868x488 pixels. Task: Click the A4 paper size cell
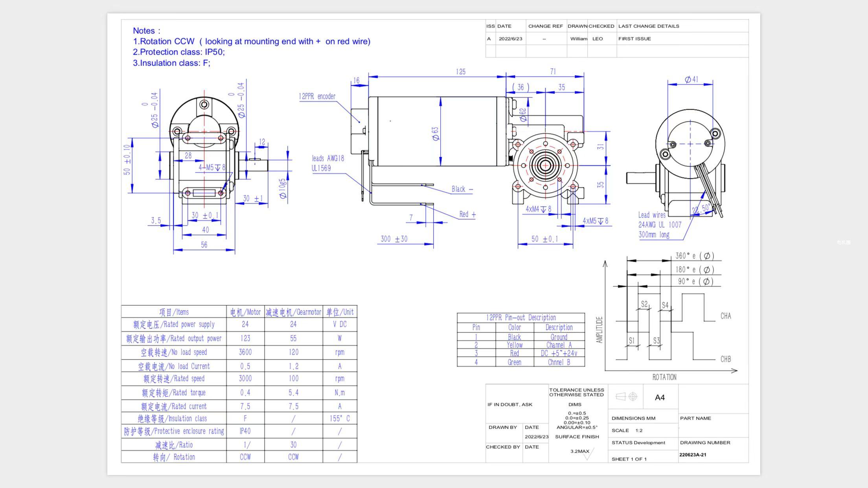click(x=660, y=398)
